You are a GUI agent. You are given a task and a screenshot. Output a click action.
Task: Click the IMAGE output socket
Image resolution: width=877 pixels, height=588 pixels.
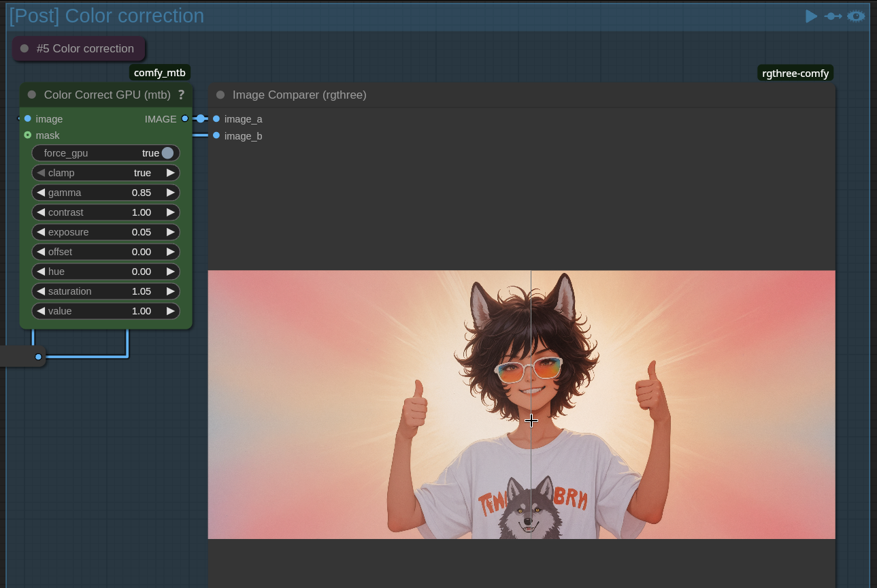tap(185, 118)
